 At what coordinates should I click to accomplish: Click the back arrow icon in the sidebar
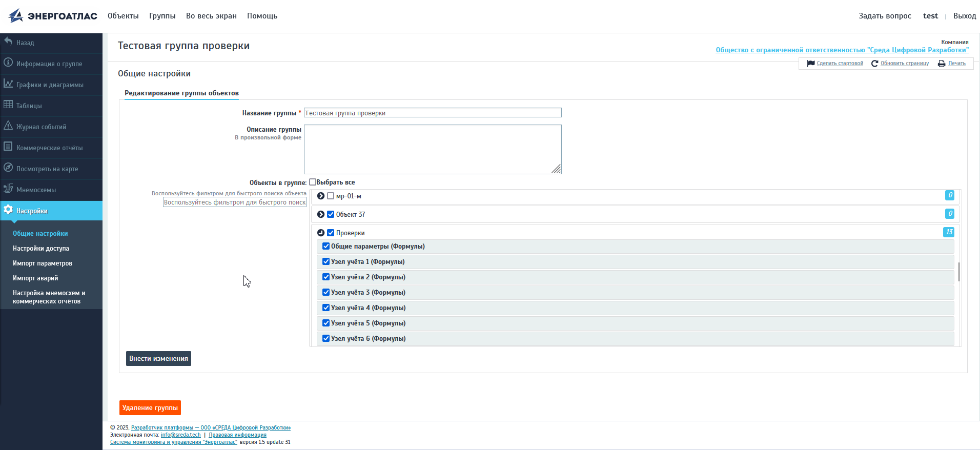[x=8, y=42]
